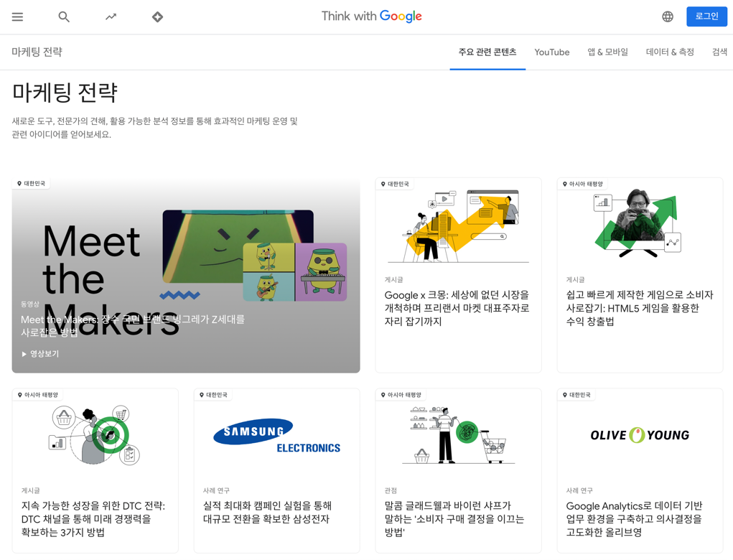Open the 소비자 구매 결정 article title
This screenshot has width=733, height=560.
(454, 519)
